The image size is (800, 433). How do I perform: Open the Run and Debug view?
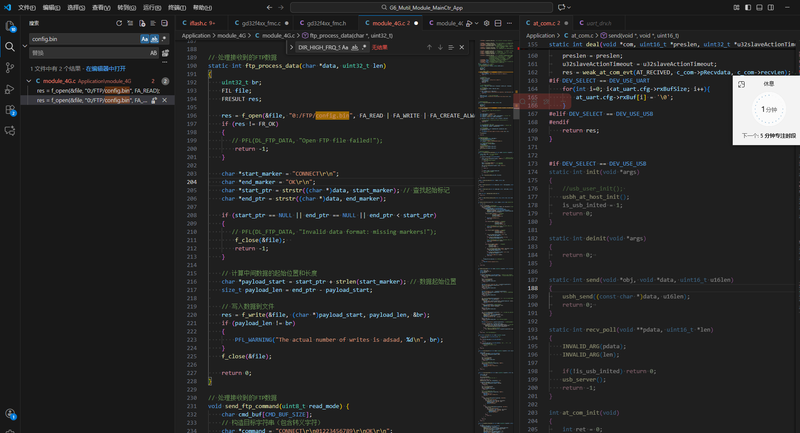click(x=11, y=88)
